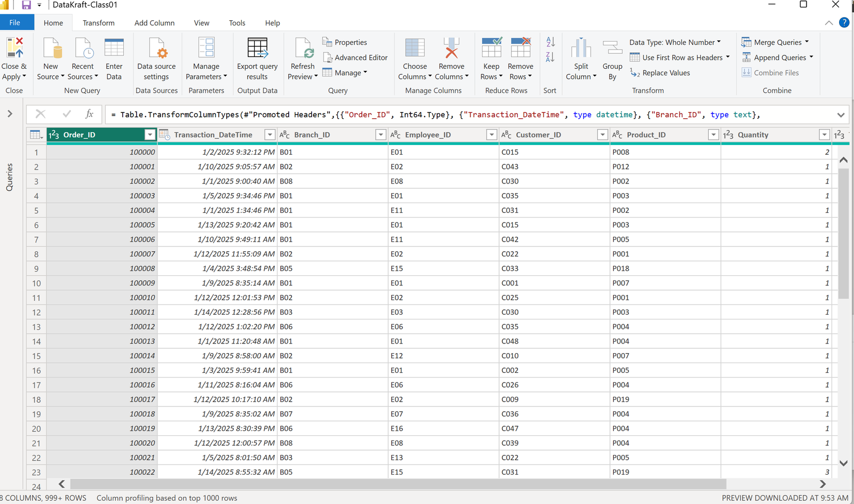The height and width of the screenshot is (504, 854).
Task: Click Append Queries
Action: (777, 58)
